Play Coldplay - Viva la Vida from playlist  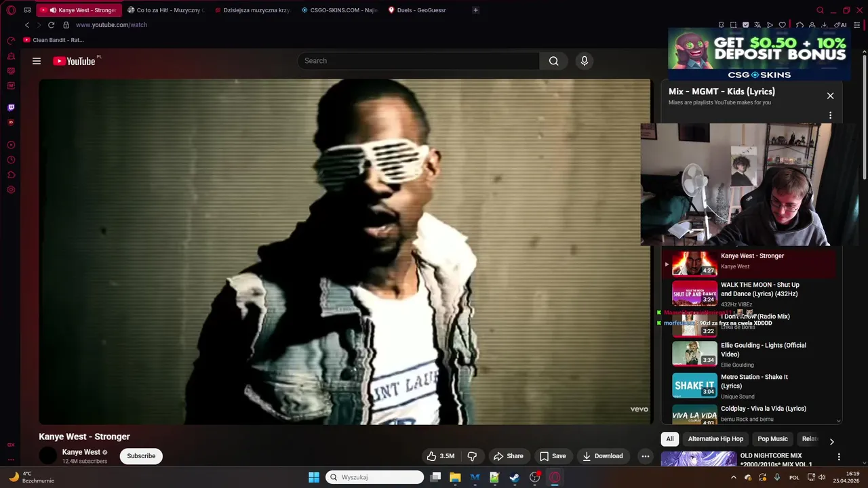coord(751,414)
